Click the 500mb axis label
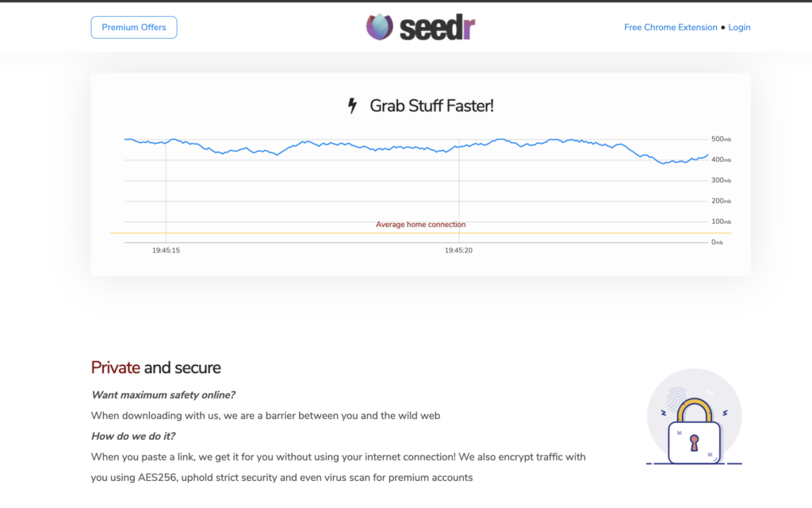812x508 pixels. [721, 139]
